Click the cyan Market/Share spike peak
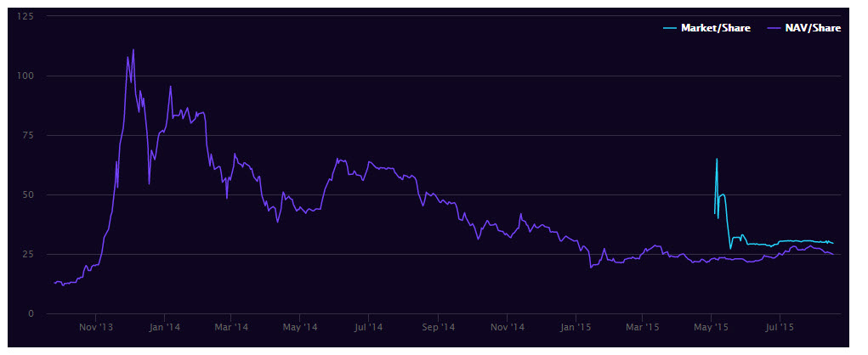The image size is (868, 355). pyautogui.click(x=717, y=159)
